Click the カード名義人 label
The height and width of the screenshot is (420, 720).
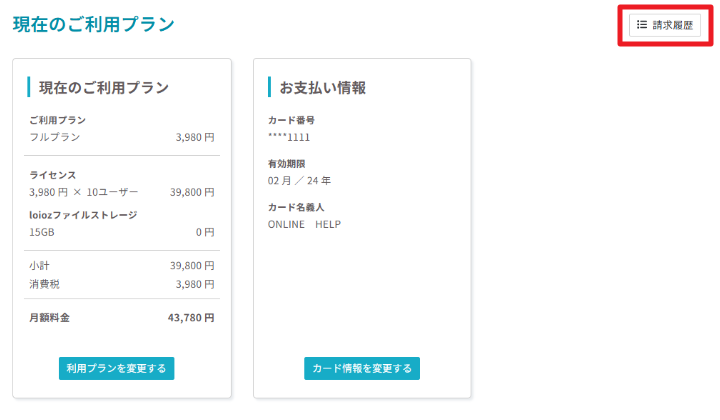(296, 207)
